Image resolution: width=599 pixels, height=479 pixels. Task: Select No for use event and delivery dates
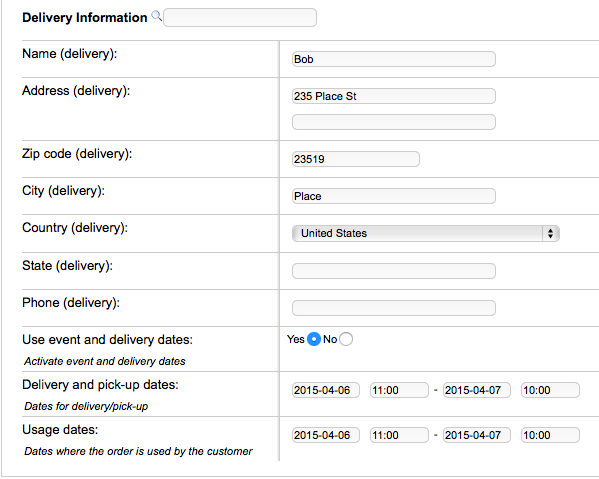346,339
